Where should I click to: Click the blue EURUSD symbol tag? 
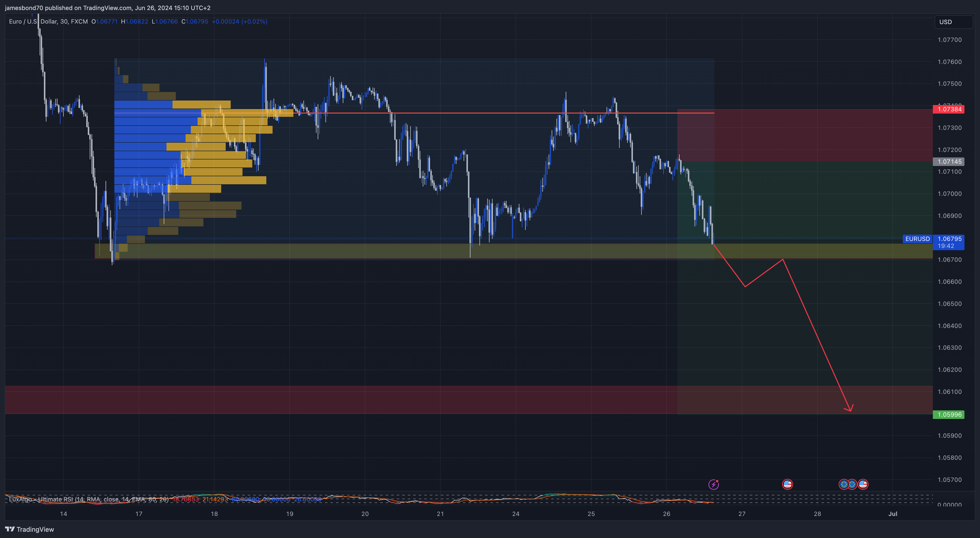[x=917, y=239]
